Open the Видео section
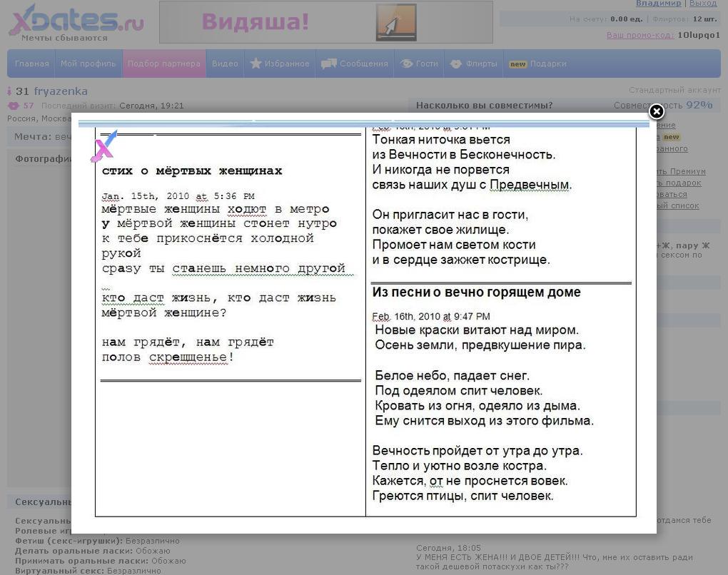728x575 pixels. 225,63
